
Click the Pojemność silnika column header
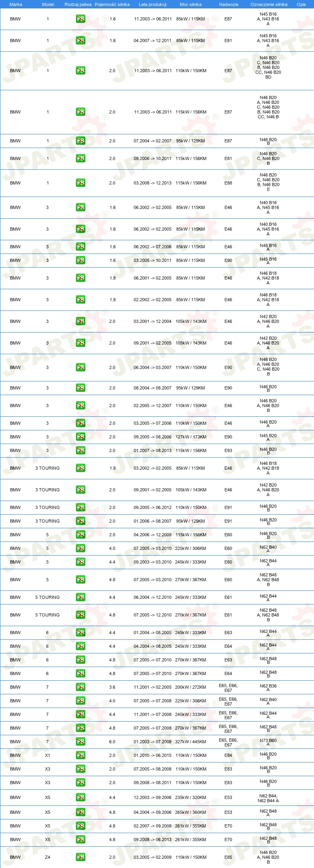pyautogui.click(x=112, y=4)
